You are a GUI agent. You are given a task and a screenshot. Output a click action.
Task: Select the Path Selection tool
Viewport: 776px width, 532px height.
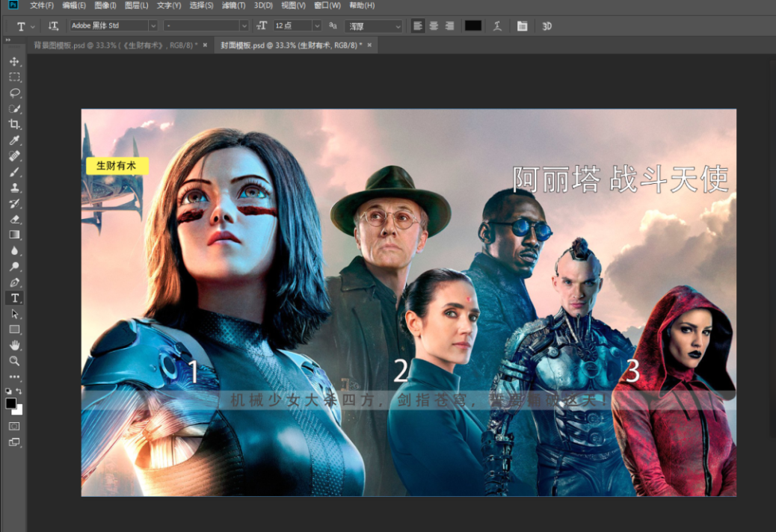[x=14, y=314]
